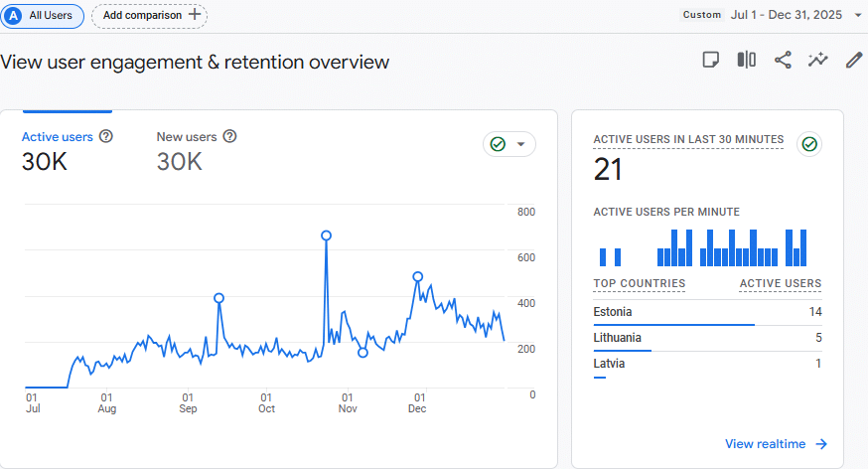Select the Active users metric tab
This screenshot has width=868, height=469.
click(58, 137)
